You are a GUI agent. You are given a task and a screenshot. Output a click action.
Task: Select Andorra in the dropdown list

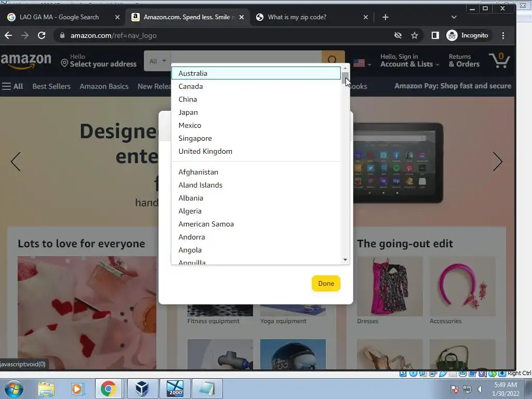click(x=256, y=237)
